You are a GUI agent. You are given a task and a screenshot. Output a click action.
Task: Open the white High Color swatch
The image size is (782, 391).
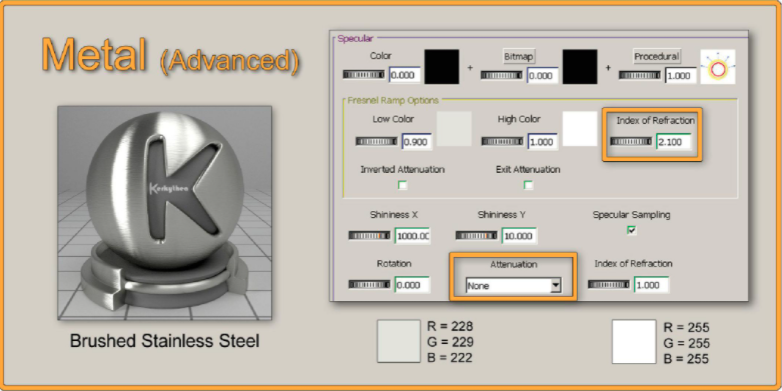580,129
